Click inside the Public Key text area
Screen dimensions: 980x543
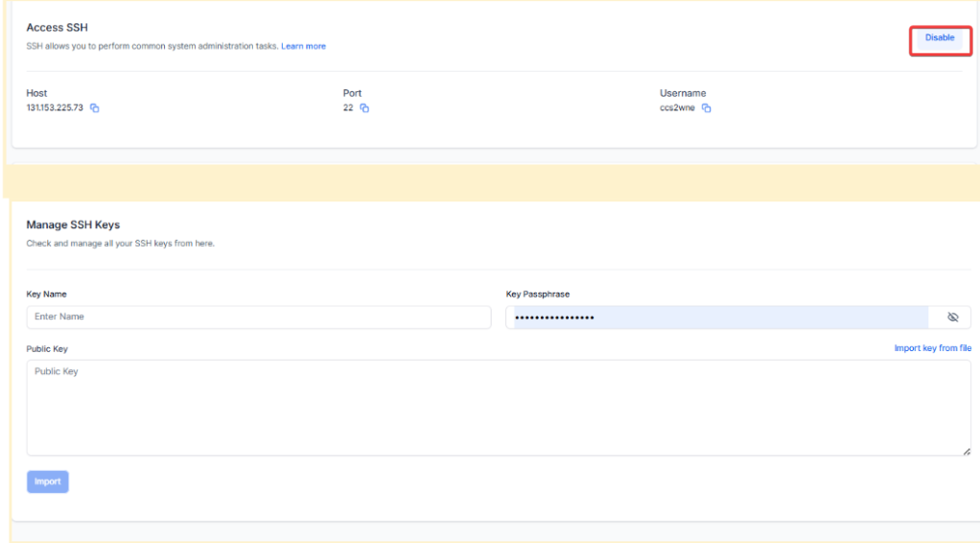498,408
